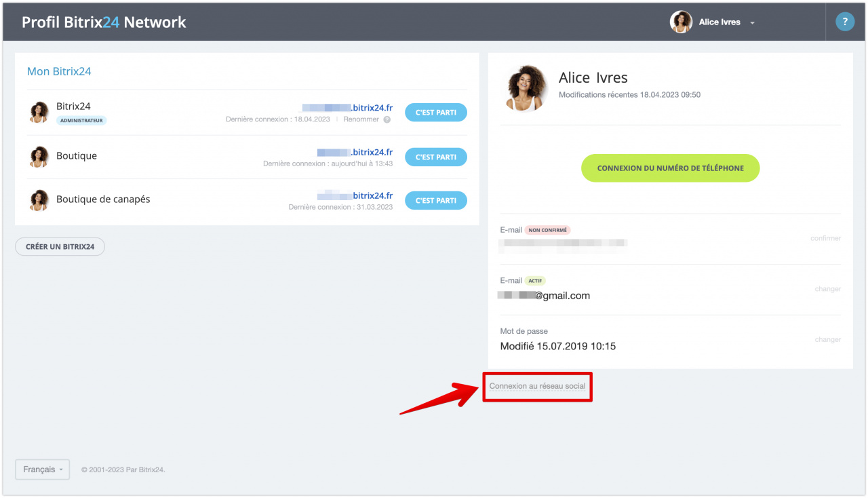Click the Bitrix24 account name
This screenshot has width=868, height=498.
tap(73, 107)
